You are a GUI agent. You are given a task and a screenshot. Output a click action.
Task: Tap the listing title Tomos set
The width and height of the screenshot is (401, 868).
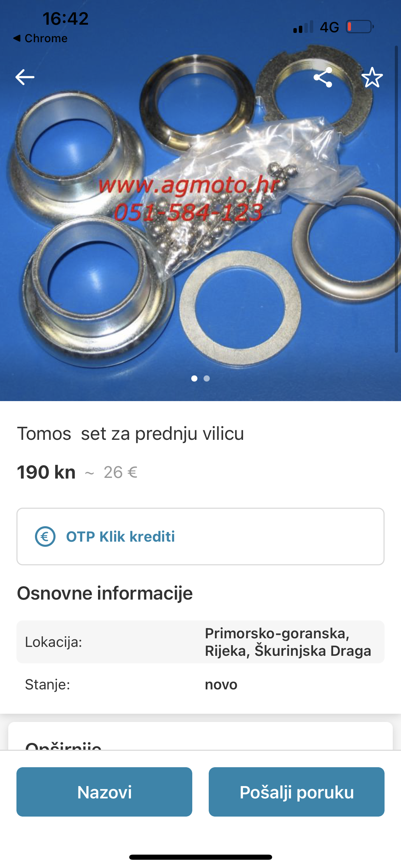point(131,434)
